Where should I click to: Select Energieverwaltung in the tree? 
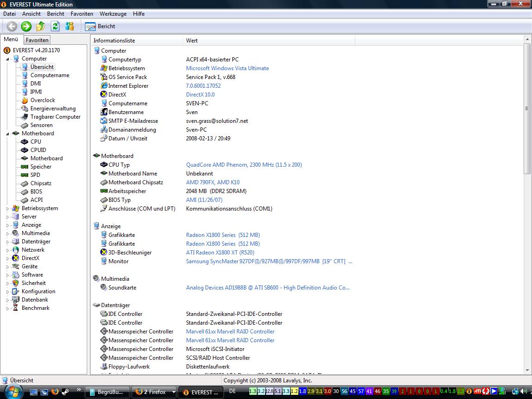(53, 109)
